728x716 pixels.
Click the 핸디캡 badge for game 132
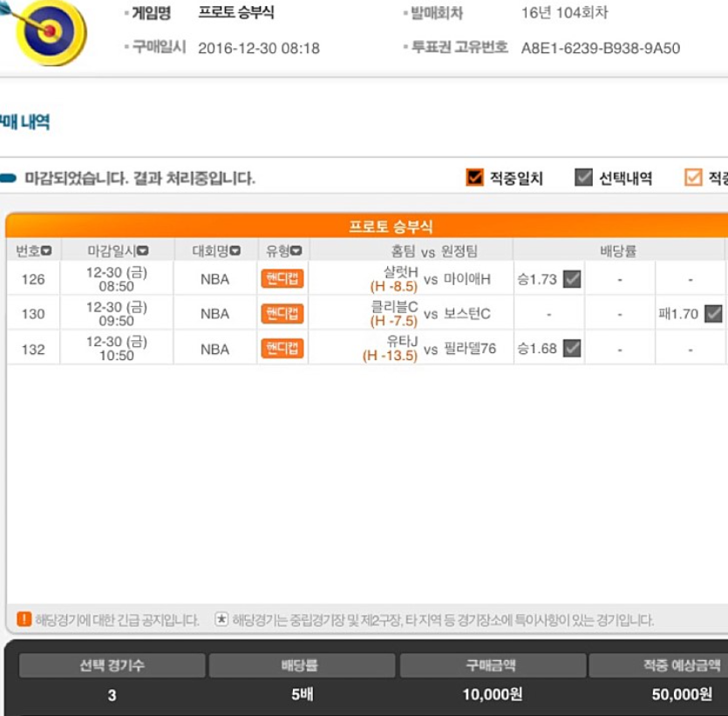[282, 348]
